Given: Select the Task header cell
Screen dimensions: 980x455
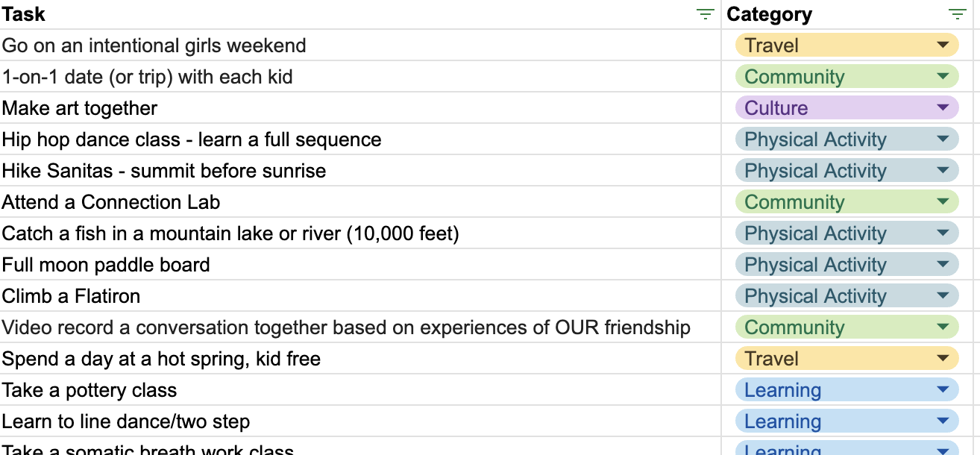Looking at the screenshot, I should 360,14.
